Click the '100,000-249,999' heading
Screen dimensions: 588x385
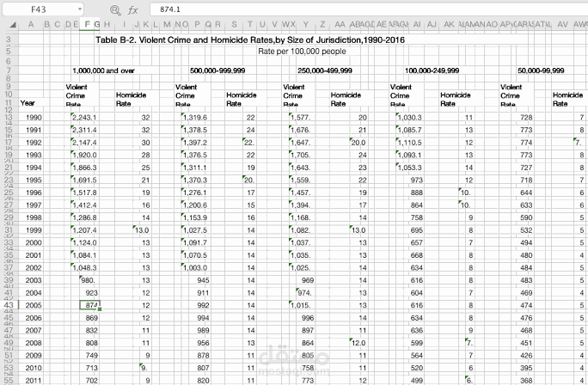pyautogui.click(x=432, y=70)
